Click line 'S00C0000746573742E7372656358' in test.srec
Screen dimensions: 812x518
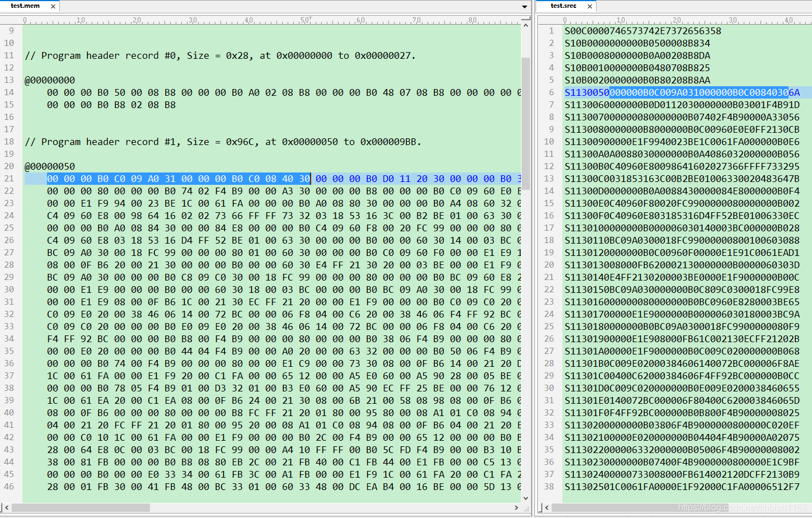pyautogui.click(x=643, y=31)
